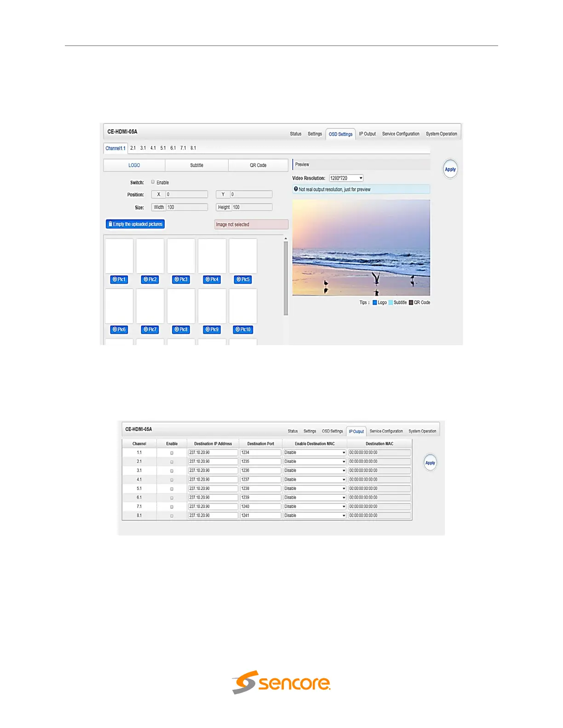Click the empty thumbnail above Pic1
Viewport: 563px width, 728px height.
[x=119, y=256]
